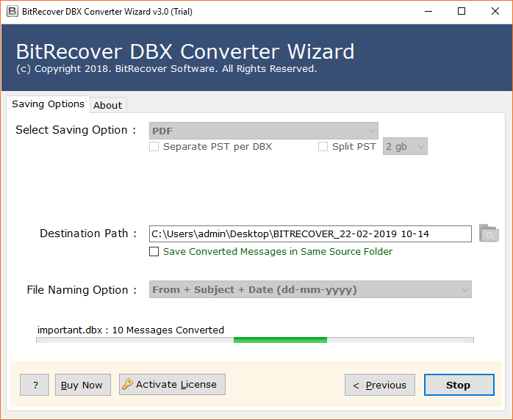513x420 pixels.
Task: Minimize the DBX Converter Wizard window
Action: point(427,12)
